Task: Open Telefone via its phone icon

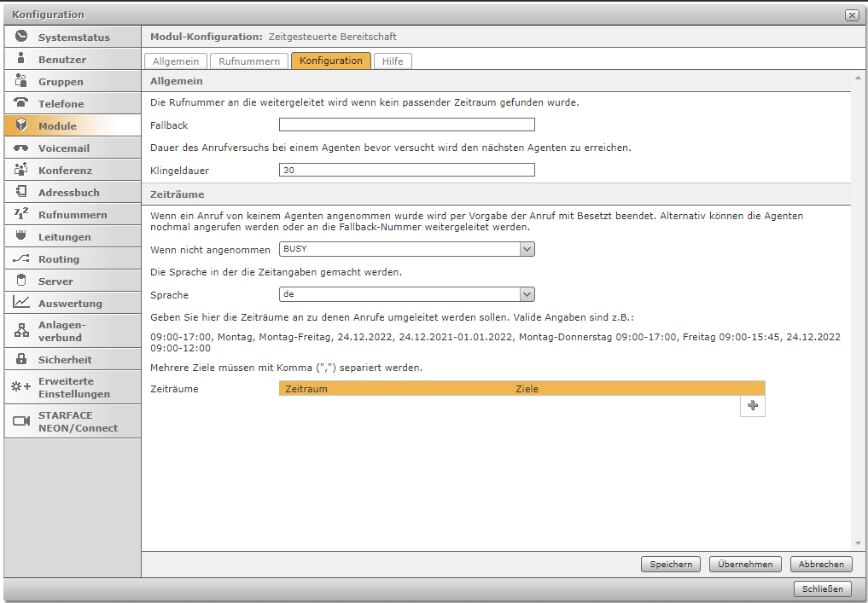Action: coord(21,103)
